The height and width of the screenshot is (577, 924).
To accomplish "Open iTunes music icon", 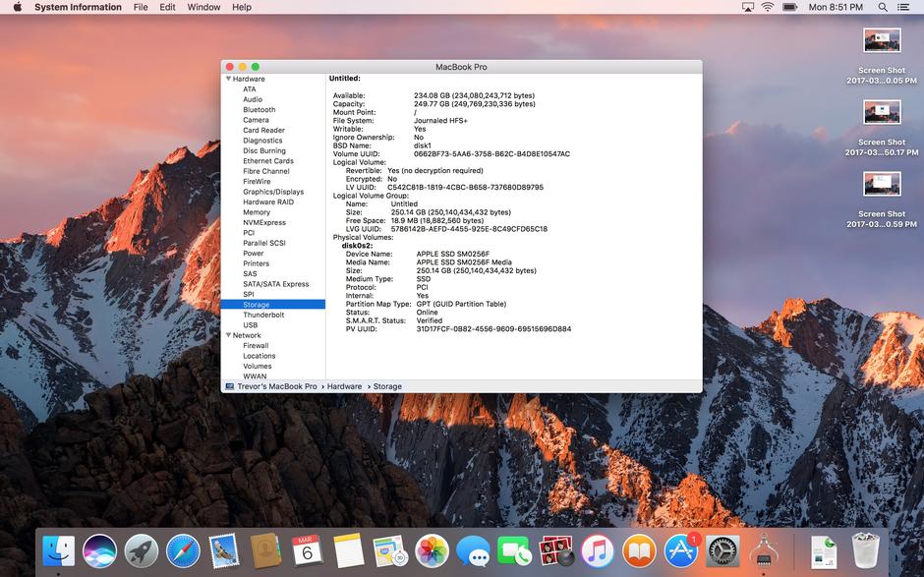I will point(597,551).
